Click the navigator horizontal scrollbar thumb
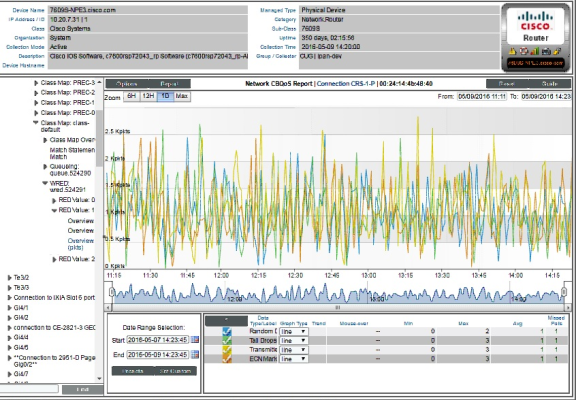 338,307
